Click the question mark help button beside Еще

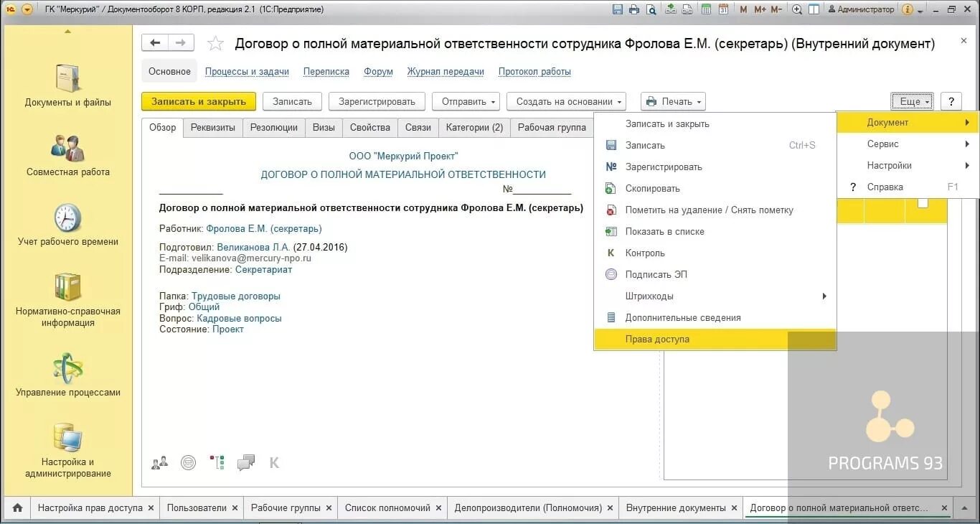[x=951, y=101]
